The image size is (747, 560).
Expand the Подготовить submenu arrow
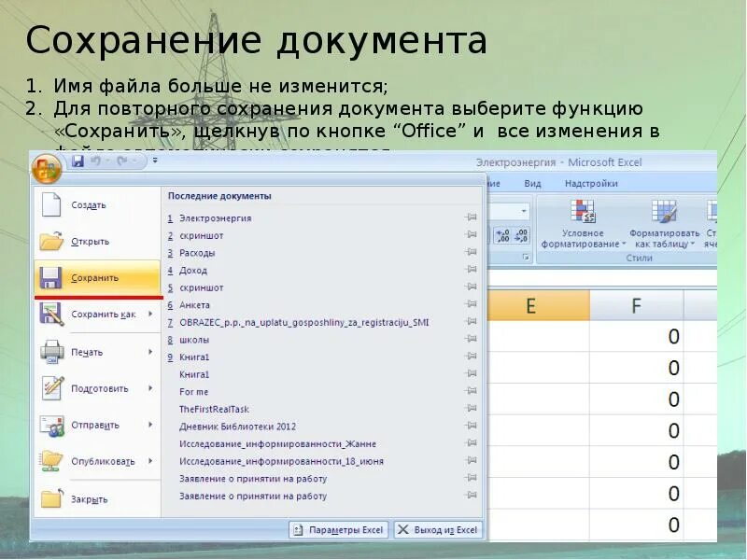click(x=150, y=388)
